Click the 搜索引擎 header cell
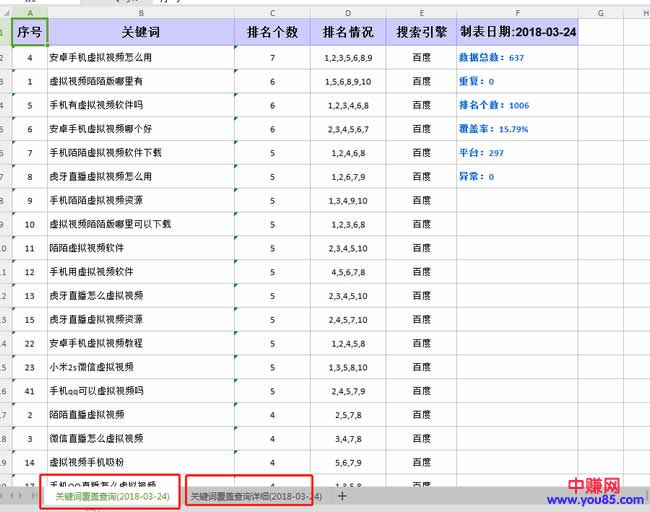The width and height of the screenshot is (650, 512). [421, 32]
